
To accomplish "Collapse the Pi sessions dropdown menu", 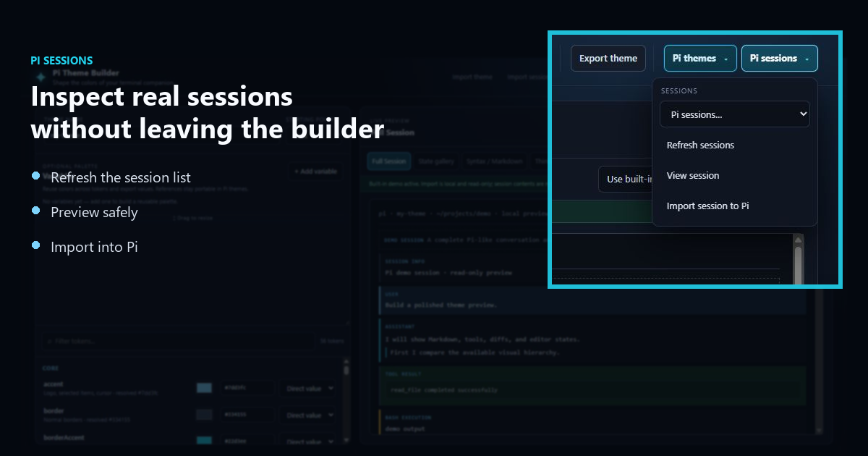I will [x=779, y=58].
